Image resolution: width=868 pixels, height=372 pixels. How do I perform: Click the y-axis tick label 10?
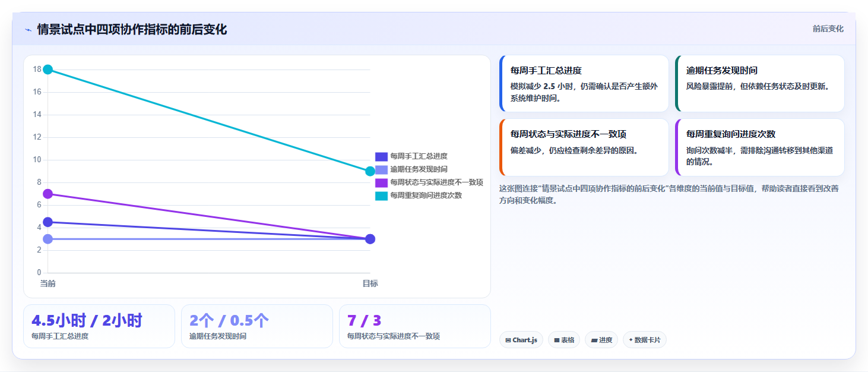[x=37, y=160]
